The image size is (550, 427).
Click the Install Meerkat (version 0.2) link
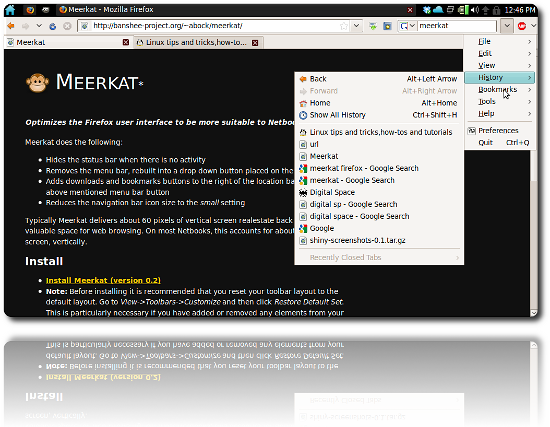[103, 280]
